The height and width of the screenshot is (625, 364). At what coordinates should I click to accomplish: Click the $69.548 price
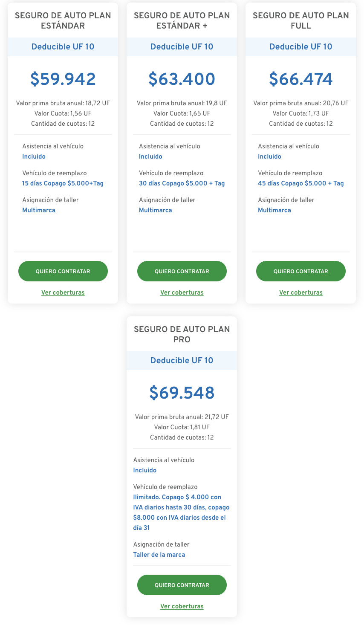[x=182, y=393]
